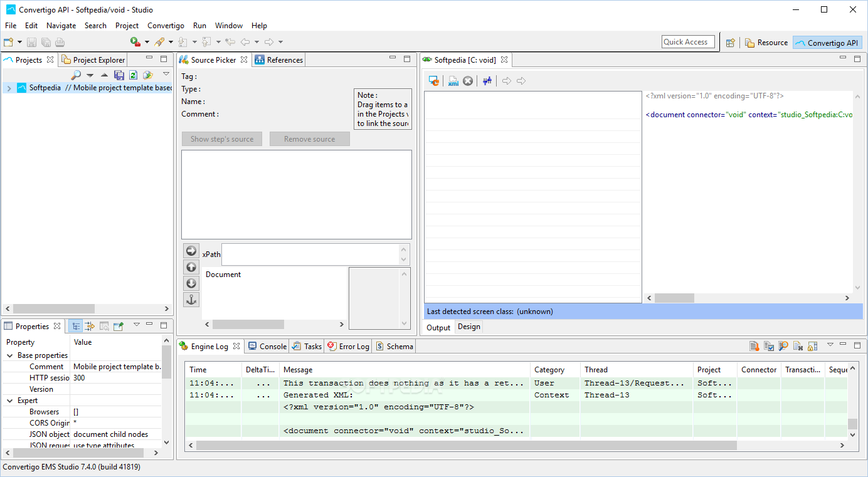
Task: Click the Print icon in main toolbar
Action: [60, 42]
